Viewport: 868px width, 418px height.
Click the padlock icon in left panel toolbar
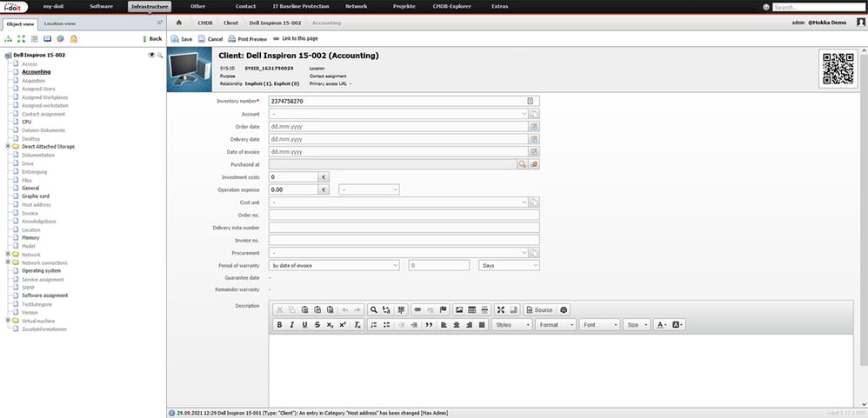[74, 39]
